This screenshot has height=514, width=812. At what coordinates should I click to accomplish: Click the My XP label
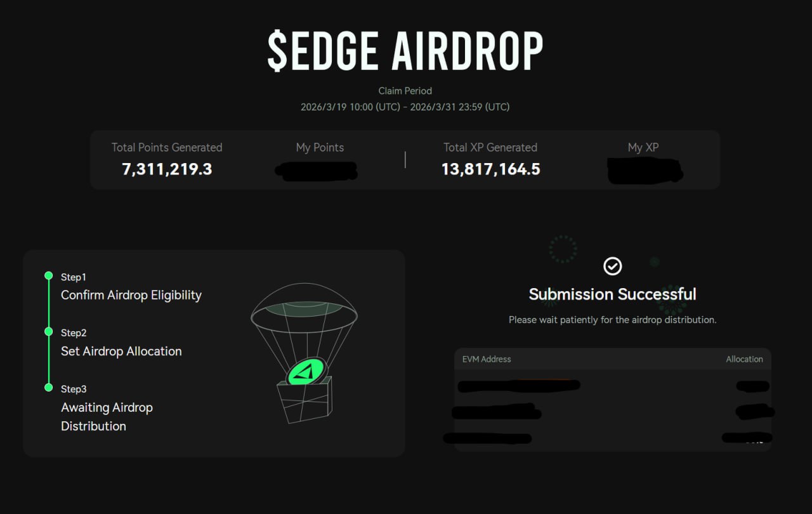click(x=643, y=147)
